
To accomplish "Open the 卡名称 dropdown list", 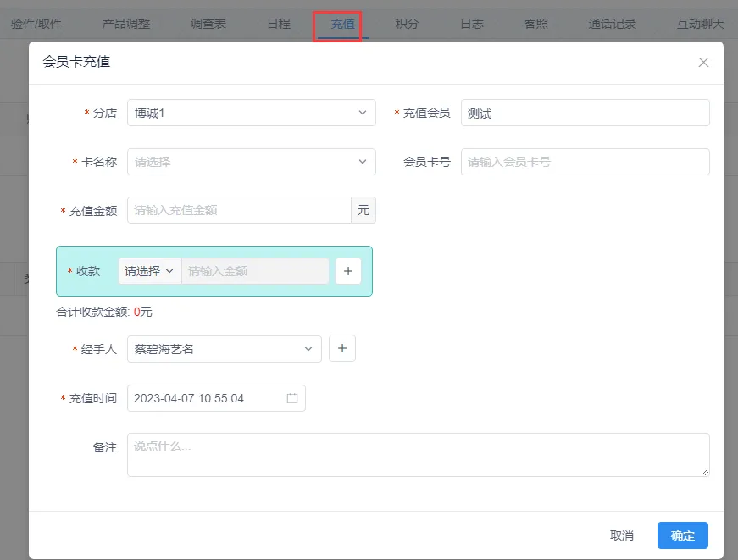I will pyautogui.click(x=251, y=161).
